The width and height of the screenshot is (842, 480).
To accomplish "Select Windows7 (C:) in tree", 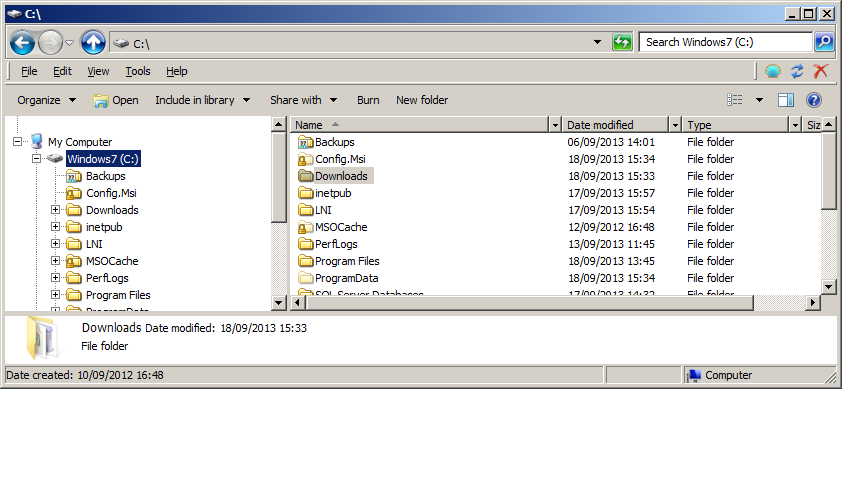I will click(x=103, y=158).
